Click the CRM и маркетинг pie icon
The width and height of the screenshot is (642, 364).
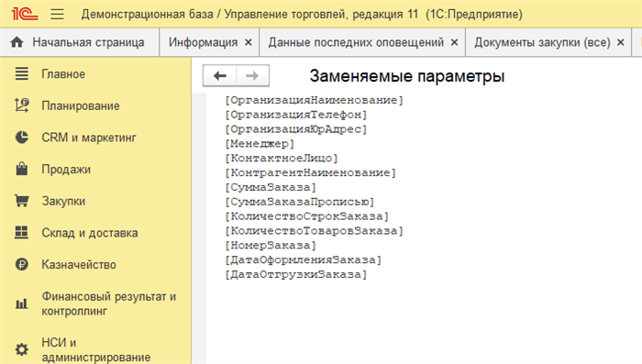point(22,138)
